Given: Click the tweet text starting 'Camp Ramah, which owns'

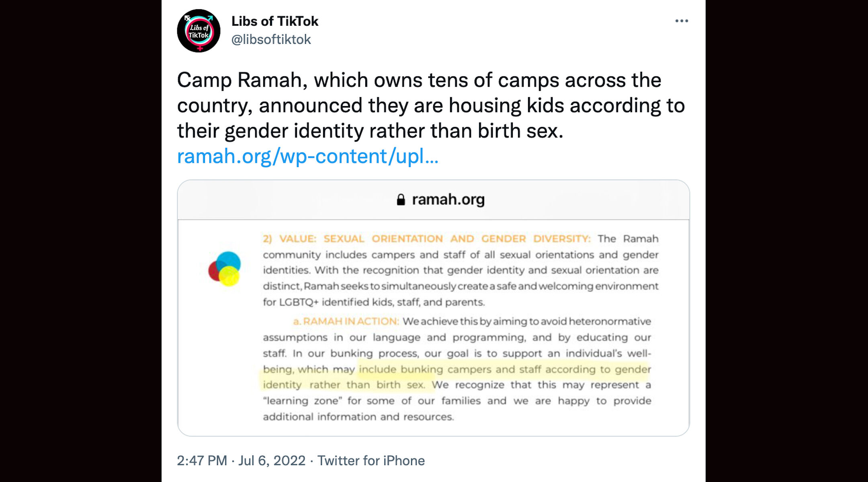Looking at the screenshot, I should point(431,105).
